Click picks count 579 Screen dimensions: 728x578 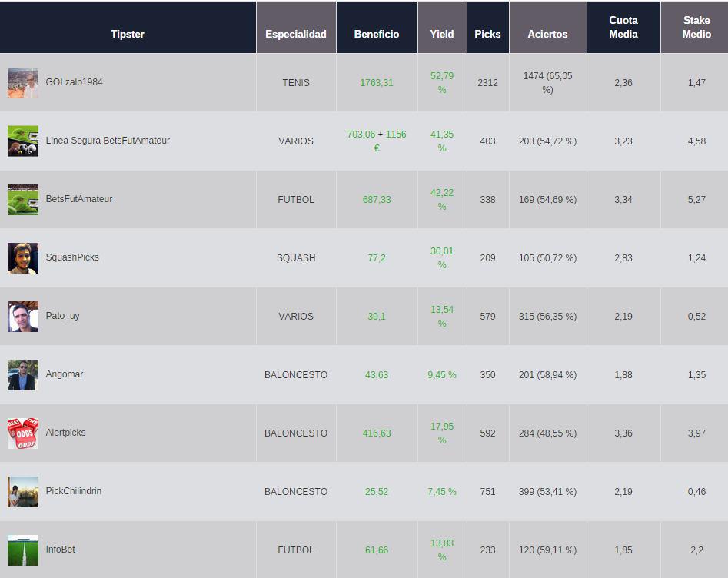tap(487, 317)
